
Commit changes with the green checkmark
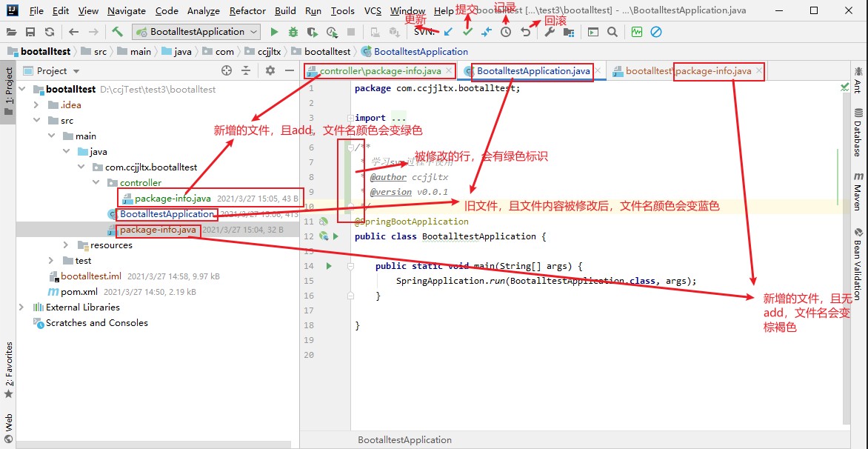(x=467, y=32)
